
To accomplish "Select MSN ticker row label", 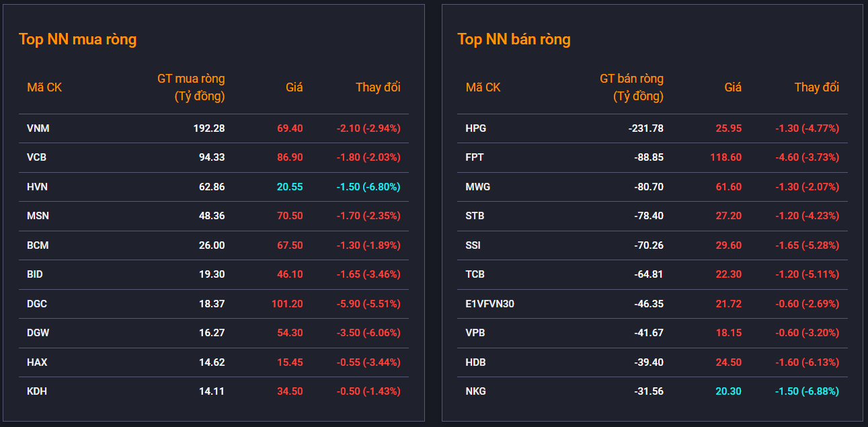I will click(38, 216).
